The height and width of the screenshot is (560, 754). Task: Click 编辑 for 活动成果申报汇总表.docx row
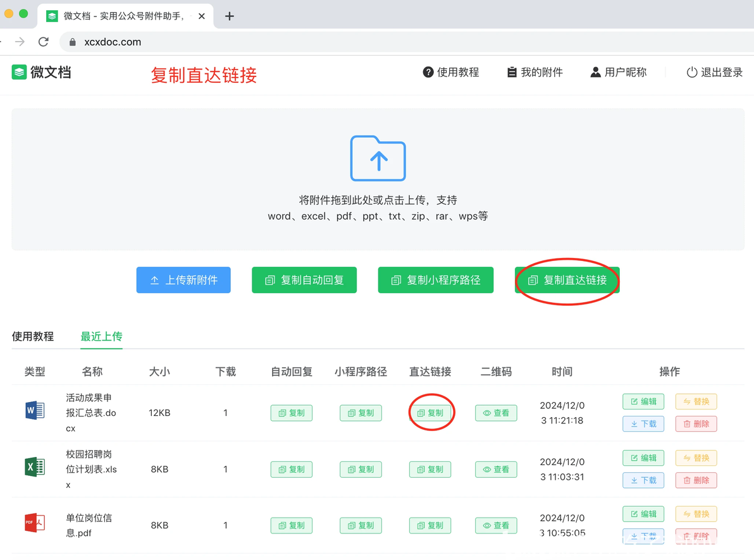point(643,401)
